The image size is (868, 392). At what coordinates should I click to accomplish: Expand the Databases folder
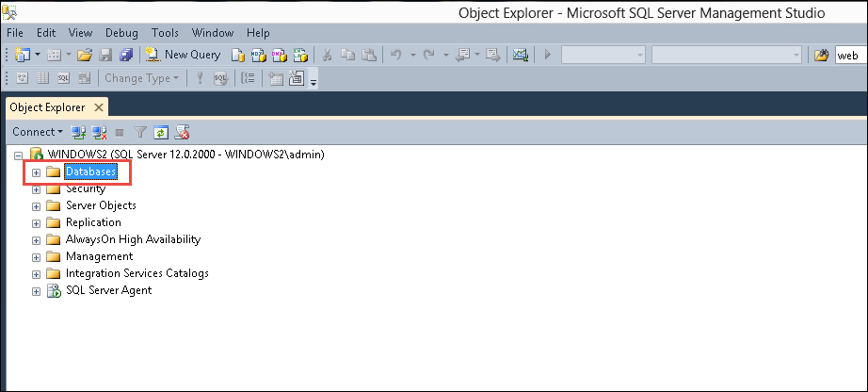click(x=36, y=172)
